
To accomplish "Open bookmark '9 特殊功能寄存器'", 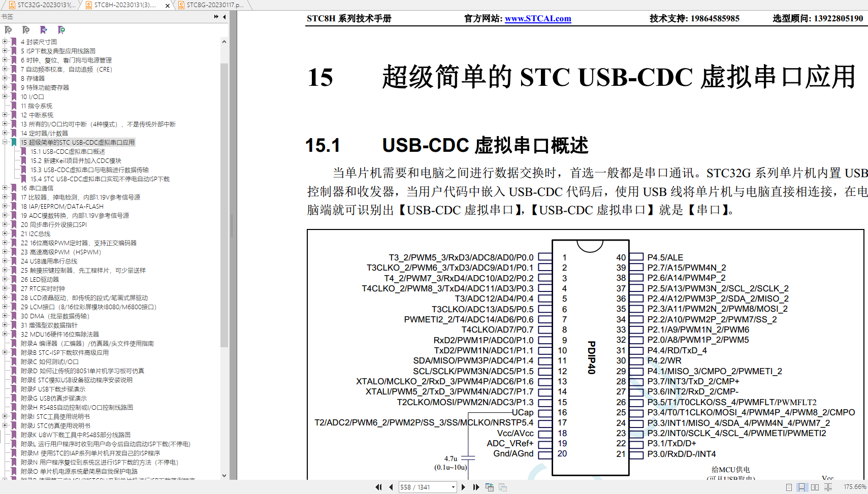I will coord(45,87).
